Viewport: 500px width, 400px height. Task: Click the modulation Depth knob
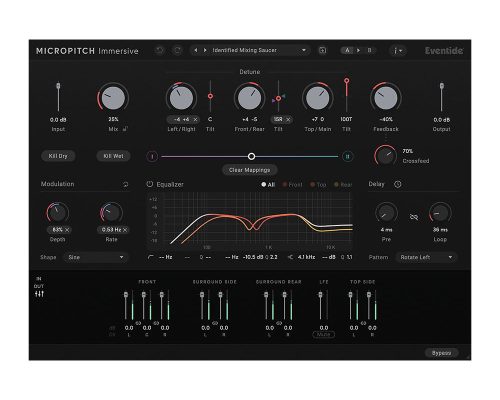[x=57, y=213]
